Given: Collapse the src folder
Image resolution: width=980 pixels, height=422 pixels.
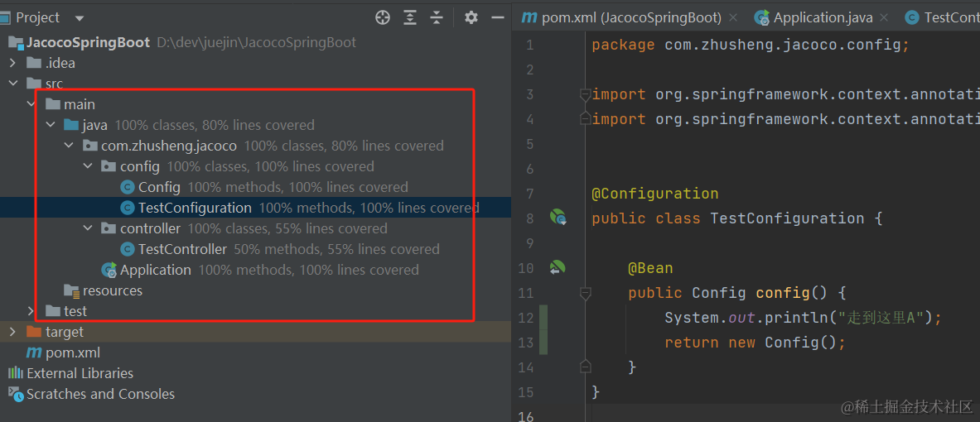Looking at the screenshot, I should point(12,84).
